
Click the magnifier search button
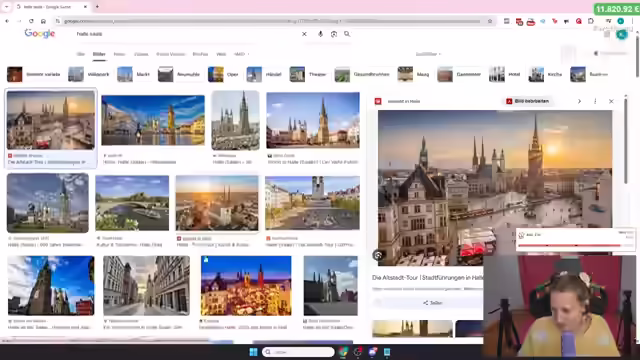347,34
